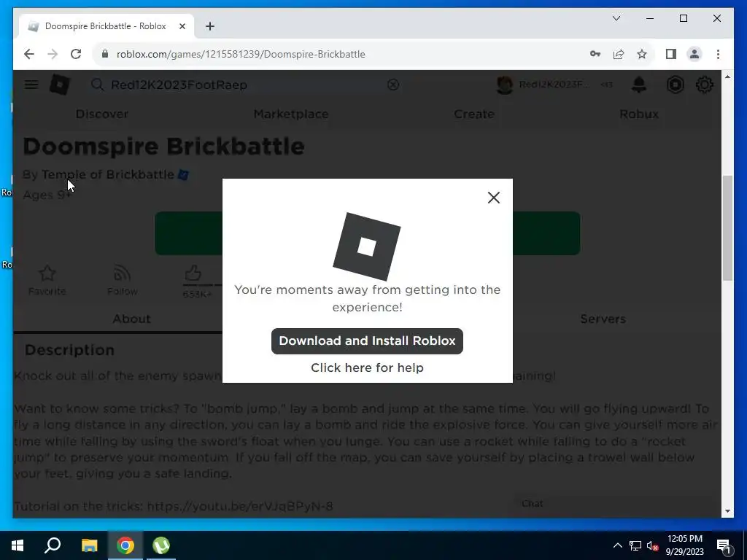747x560 pixels.
Task: Open the Robux balance icon
Action: (x=675, y=85)
